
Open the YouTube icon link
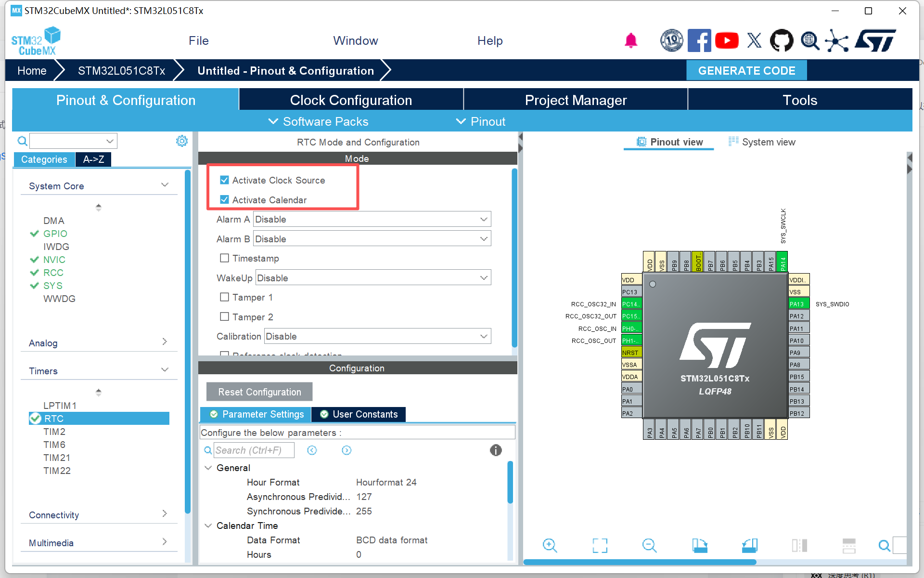[727, 40]
